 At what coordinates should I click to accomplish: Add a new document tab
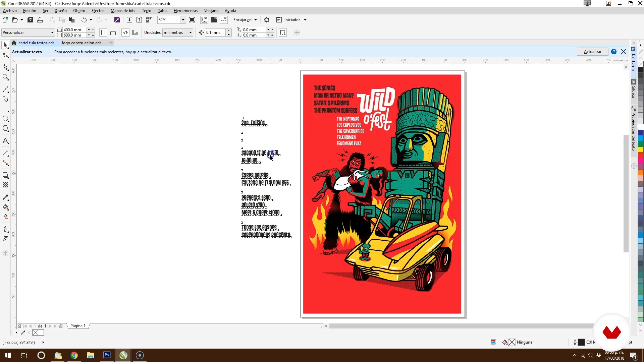111,43
